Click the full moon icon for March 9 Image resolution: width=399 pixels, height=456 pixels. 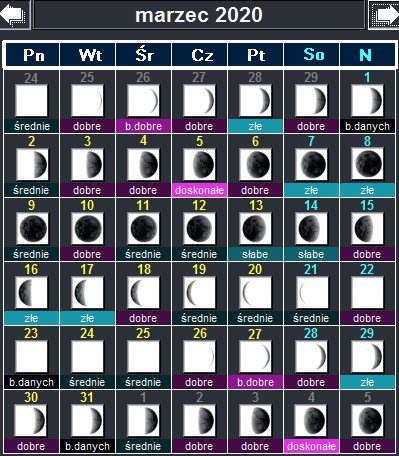(x=32, y=228)
